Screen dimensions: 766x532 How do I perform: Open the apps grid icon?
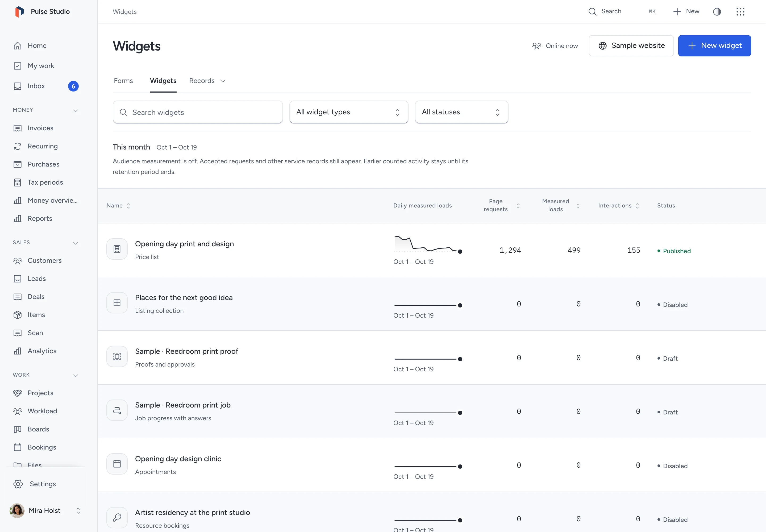740,12
